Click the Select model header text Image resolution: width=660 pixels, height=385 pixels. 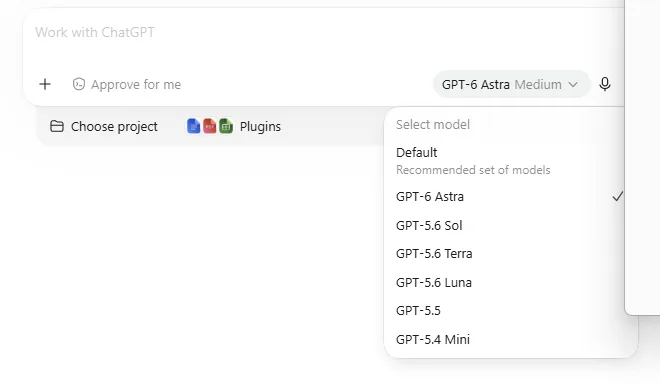(x=433, y=125)
